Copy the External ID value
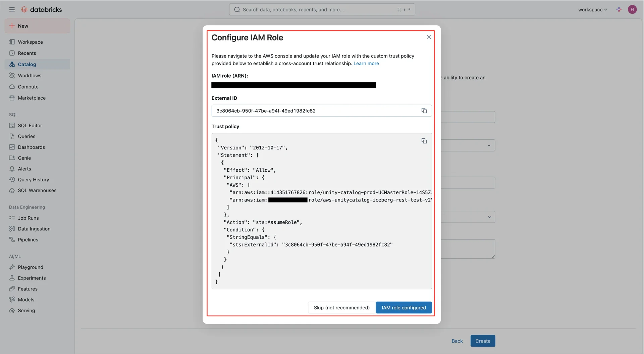644x354 pixels. pos(424,110)
